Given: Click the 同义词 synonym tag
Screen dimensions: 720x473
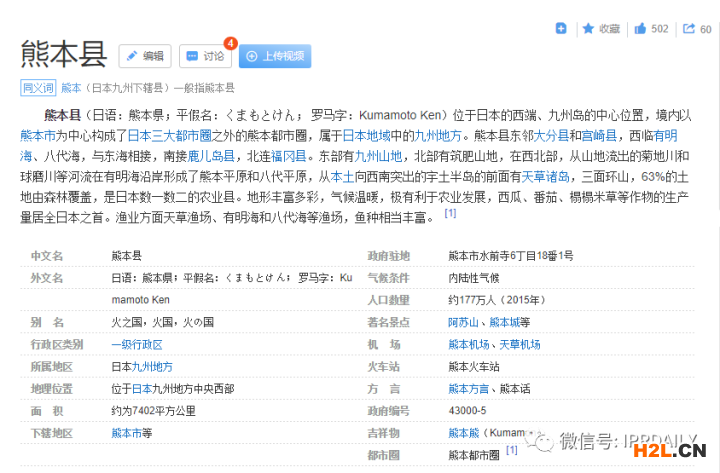Looking at the screenshot, I should (38, 88).
